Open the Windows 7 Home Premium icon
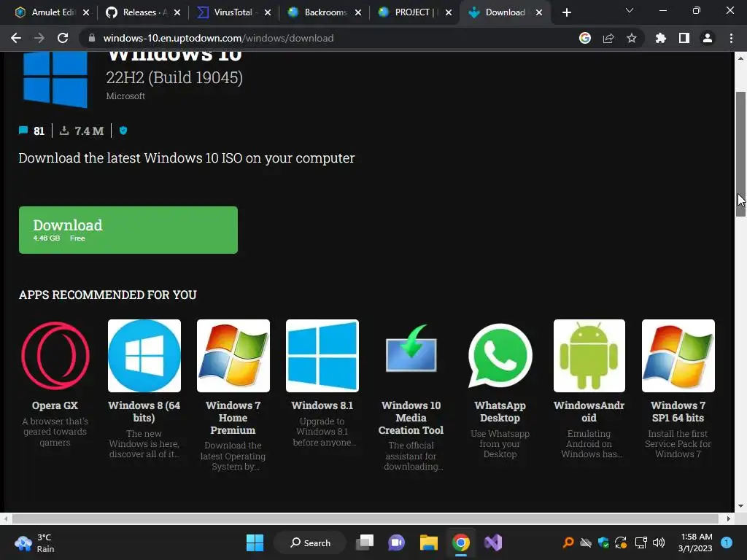 233,356
